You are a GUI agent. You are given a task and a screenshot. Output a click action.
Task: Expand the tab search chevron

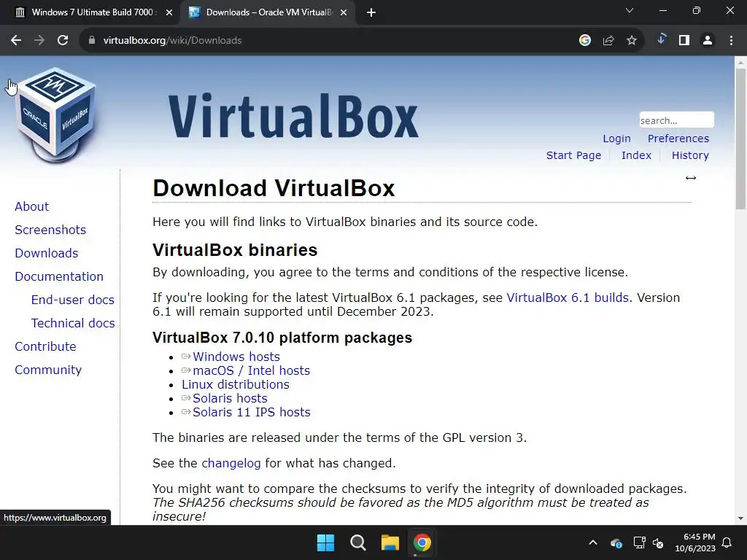click(x=630, y=10)
